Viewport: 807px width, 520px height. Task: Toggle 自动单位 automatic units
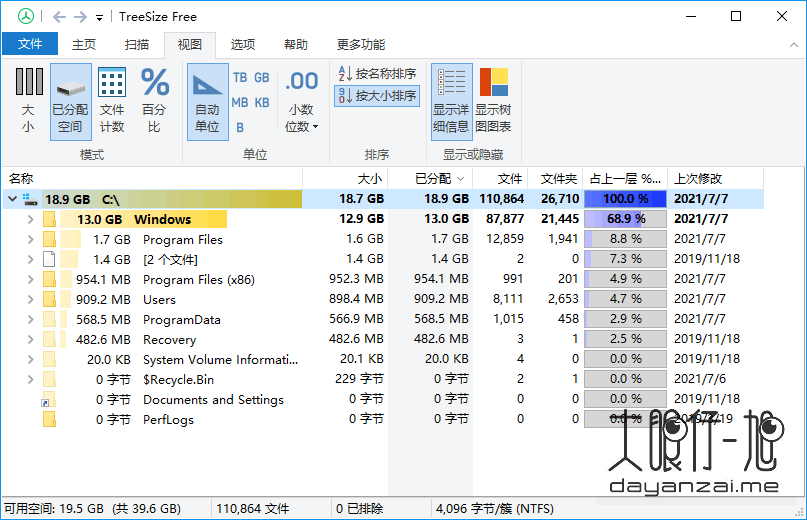point(207,101)
